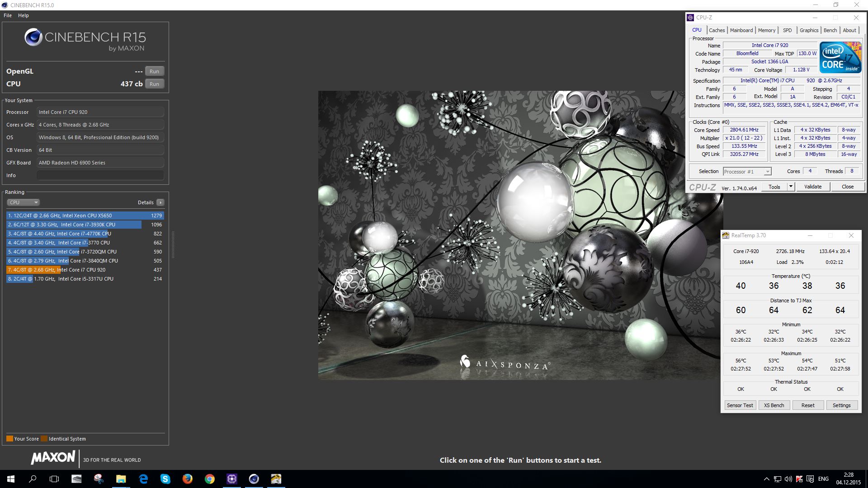The height and width of the screenshot is (488, 868).
Task: Open the Mainboard tab in CPU-Z
Action: tap(741, 30)
